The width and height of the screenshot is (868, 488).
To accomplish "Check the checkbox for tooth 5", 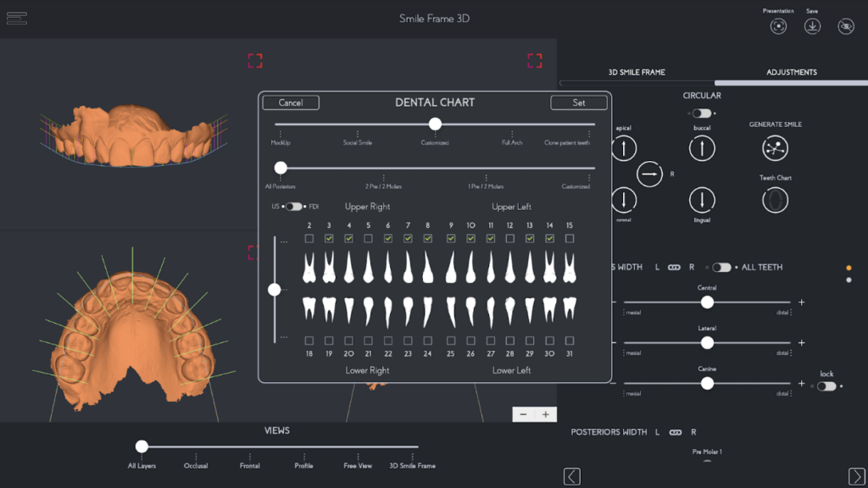I will click(368, 239).
